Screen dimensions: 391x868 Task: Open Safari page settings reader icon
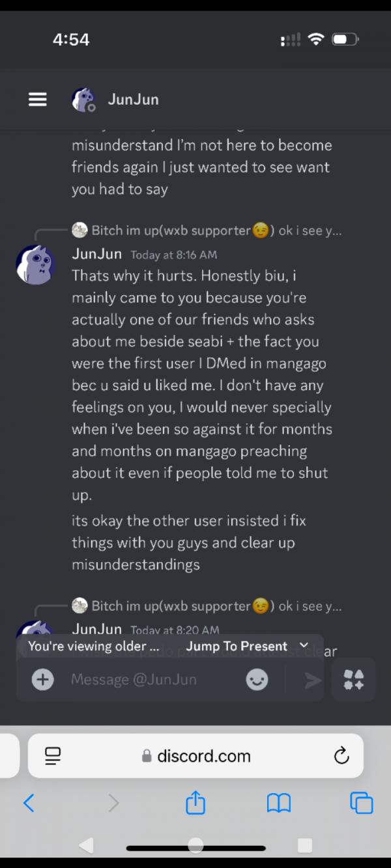pyautogui.click(x=53, y=755)
